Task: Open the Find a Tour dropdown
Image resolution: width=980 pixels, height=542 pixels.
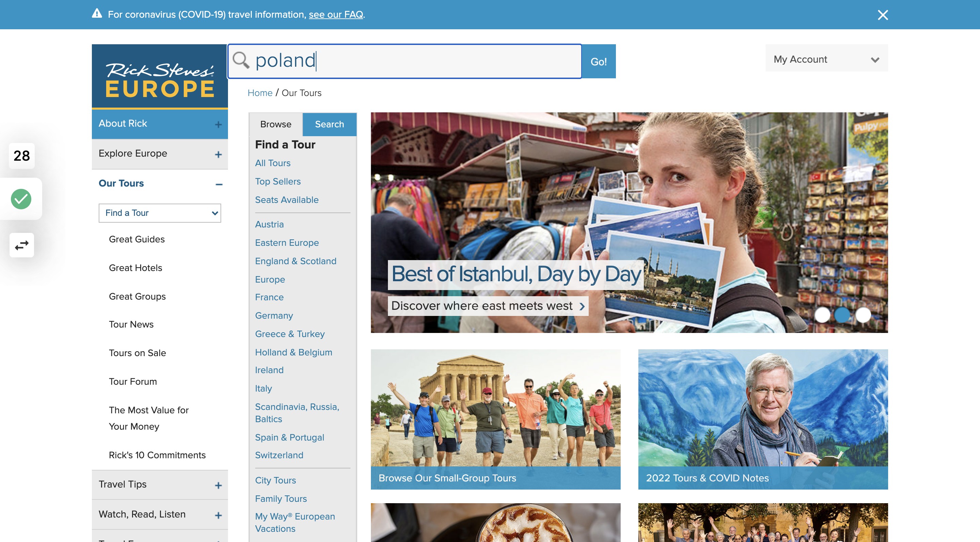Action: tap(160, 213)
